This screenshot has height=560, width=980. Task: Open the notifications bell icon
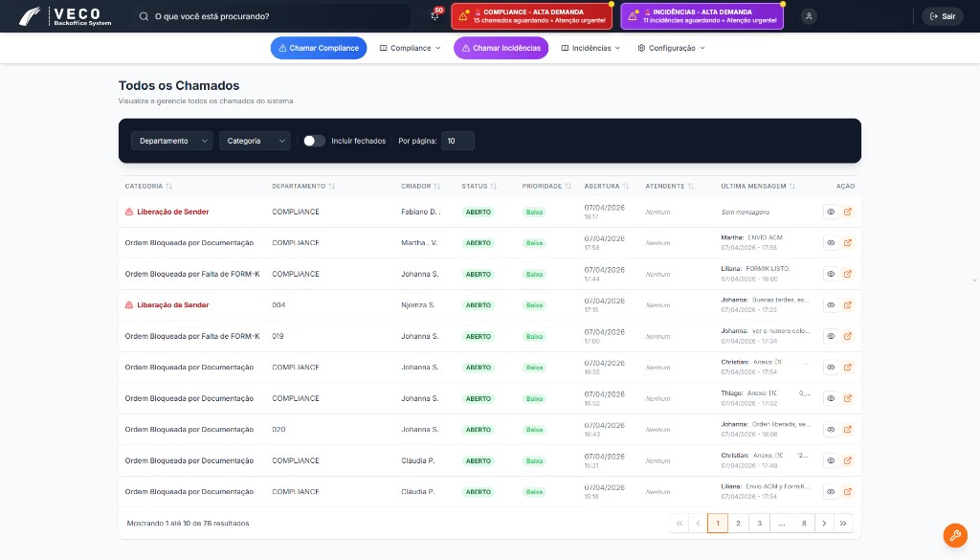coord(434,16)
